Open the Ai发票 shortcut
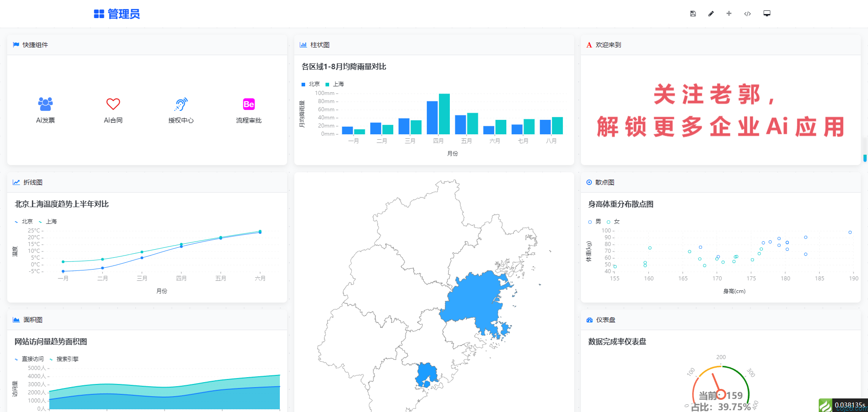The width and height of the screenshot is (868, 412). click(45, 104)
